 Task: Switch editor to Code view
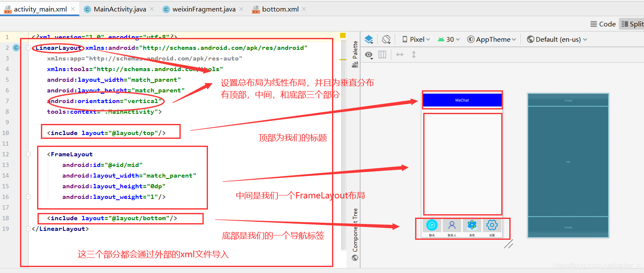[603, 24]
